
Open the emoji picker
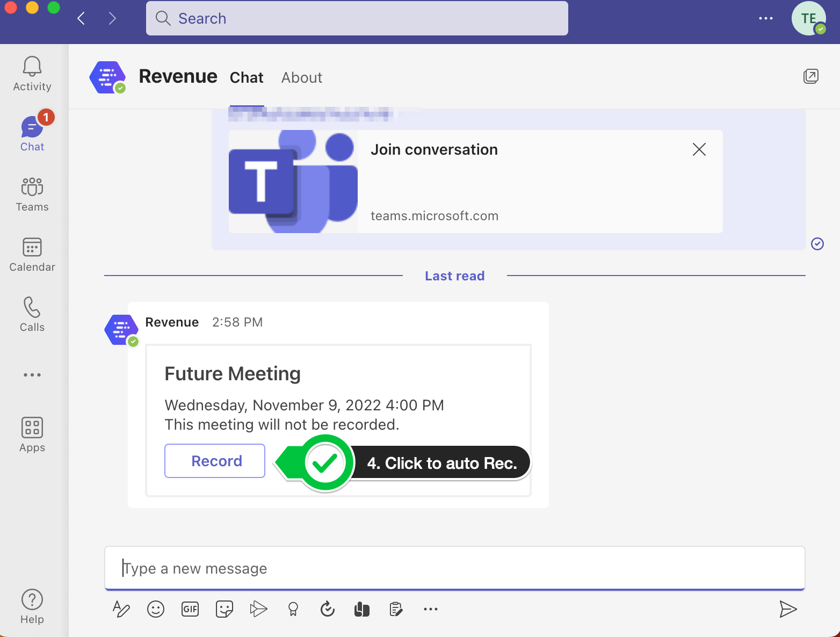[156, 609]
